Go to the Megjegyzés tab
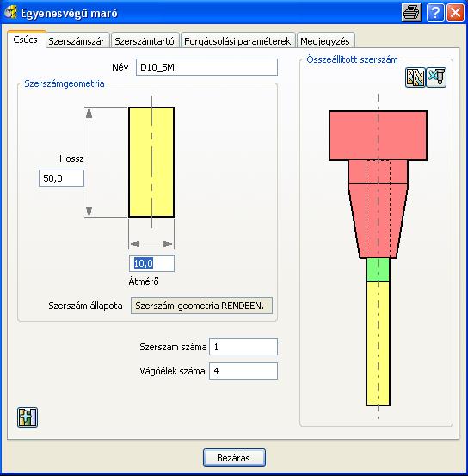Screen dimensions: 468x476 point(325,41)
